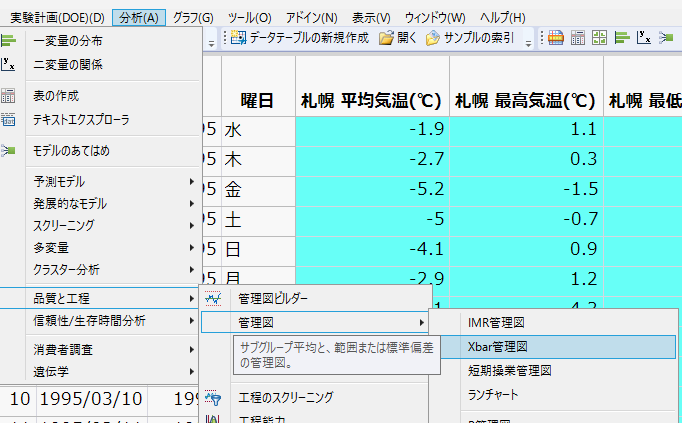The height and width of the screenshot is (423, 682).
Task: Expand the 遺伝学 submenu arrow
Action: [x=191, y=372]
